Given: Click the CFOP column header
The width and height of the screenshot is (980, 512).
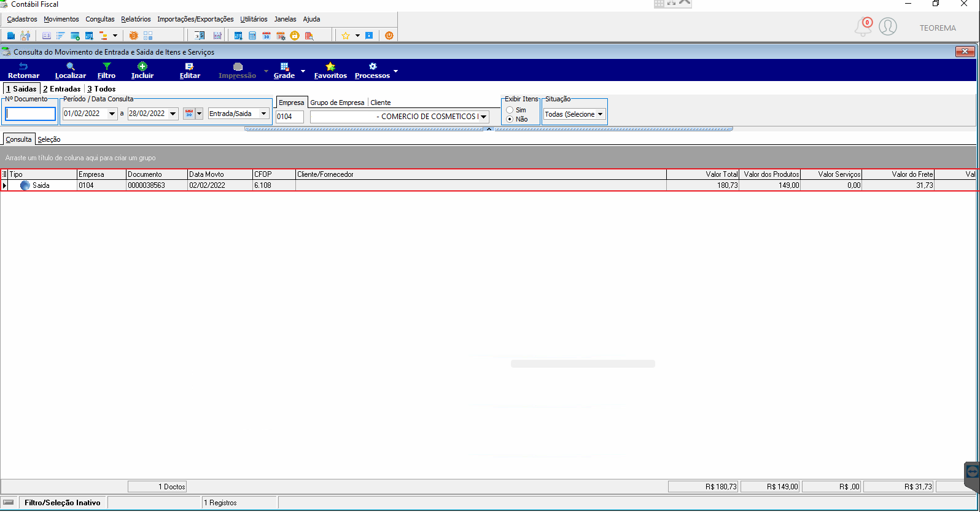Looking at the screenshot, I should (274, 174).
